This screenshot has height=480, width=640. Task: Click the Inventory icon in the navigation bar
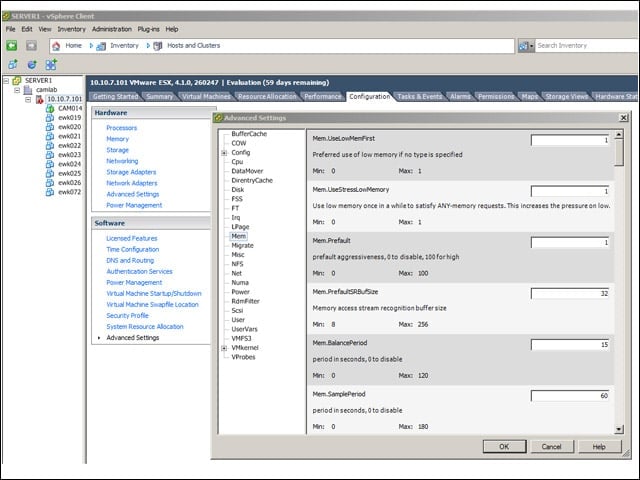[101, 46]
